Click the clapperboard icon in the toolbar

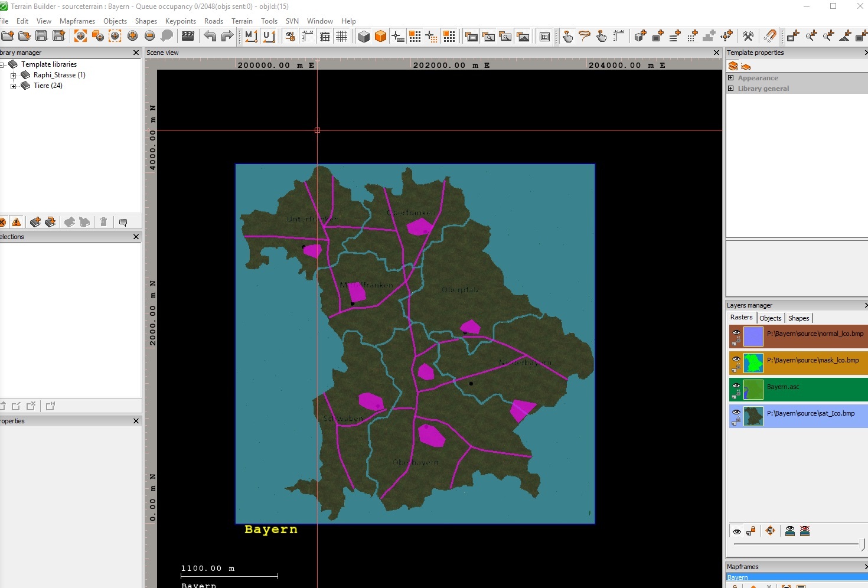coord(188,36)
